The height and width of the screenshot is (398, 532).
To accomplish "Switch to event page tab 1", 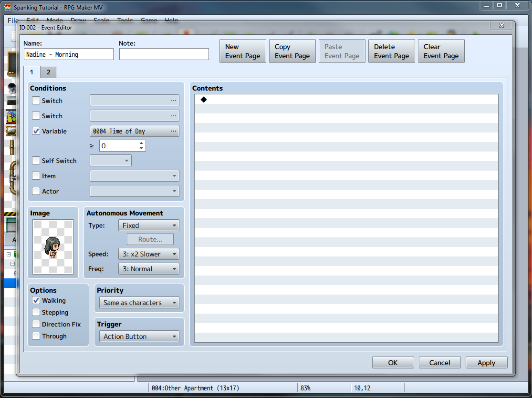I will (31, 72).
